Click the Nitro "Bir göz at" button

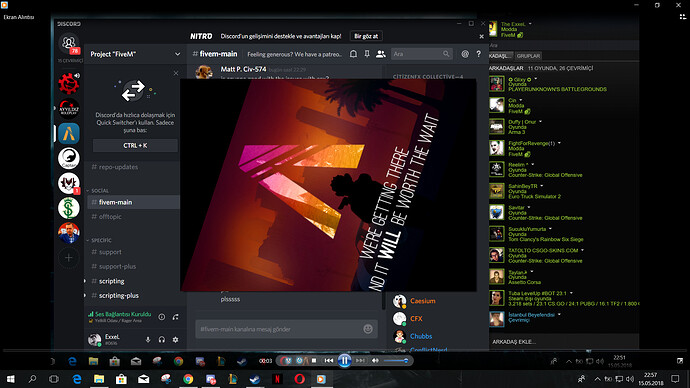pyautogui.click(x=366, y=36)
